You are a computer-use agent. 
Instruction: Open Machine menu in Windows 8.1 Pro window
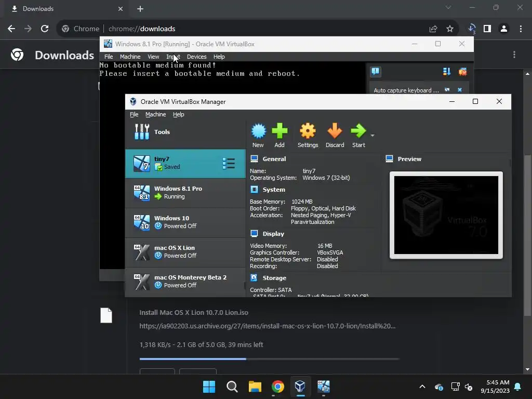point(130,57)
